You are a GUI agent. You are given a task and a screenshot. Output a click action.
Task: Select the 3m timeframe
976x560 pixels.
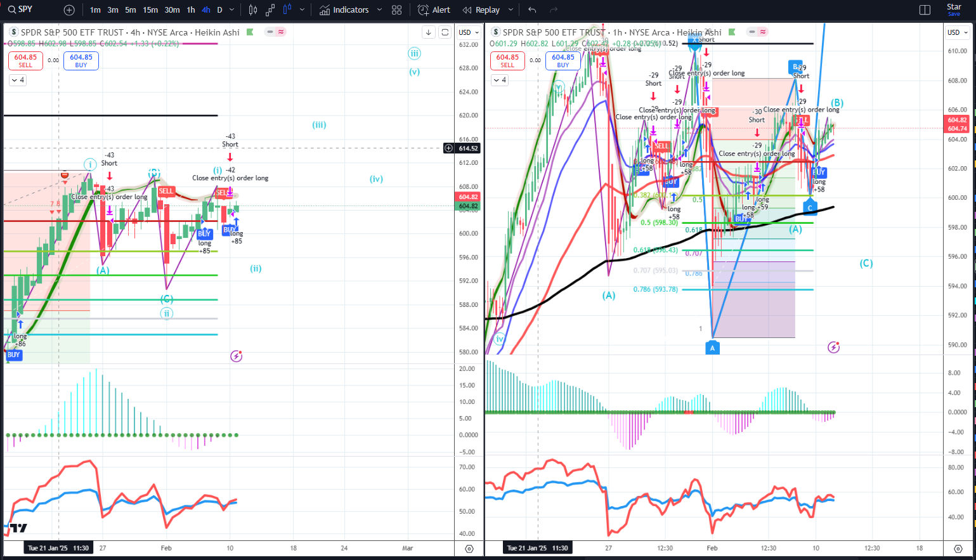coord(113,10)
